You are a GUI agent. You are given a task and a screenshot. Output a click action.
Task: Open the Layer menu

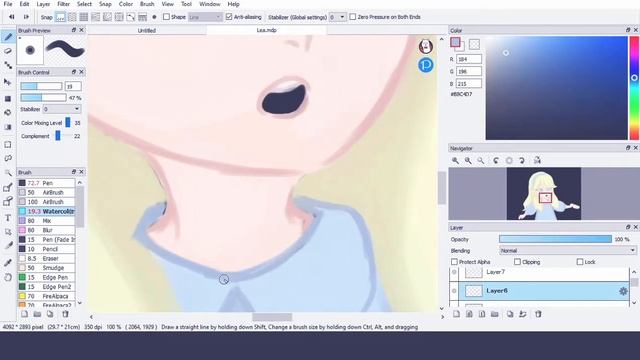(x=43, y=4)
